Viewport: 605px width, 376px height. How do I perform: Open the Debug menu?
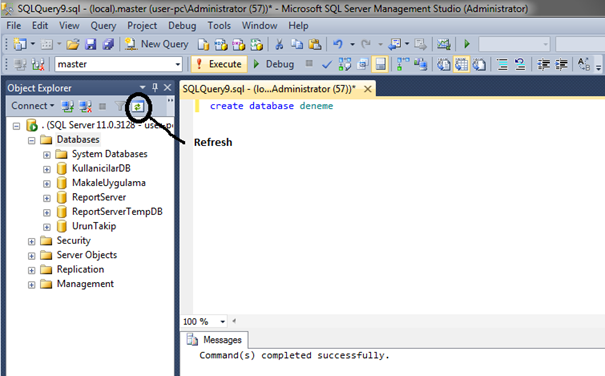tap(182, 25)
